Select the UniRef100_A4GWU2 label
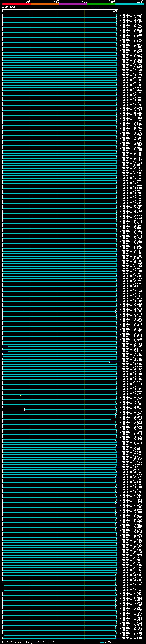 [131, 80]
